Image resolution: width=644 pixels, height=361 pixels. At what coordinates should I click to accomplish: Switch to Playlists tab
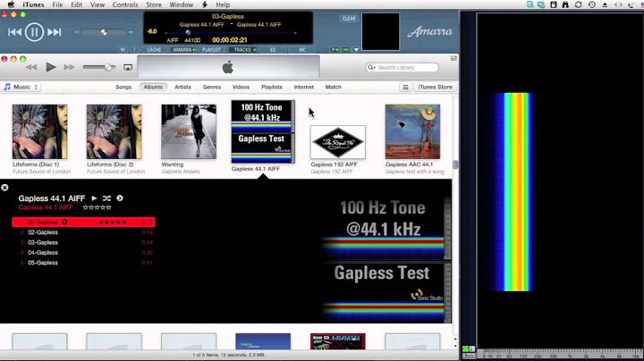(x=272, y=87)
